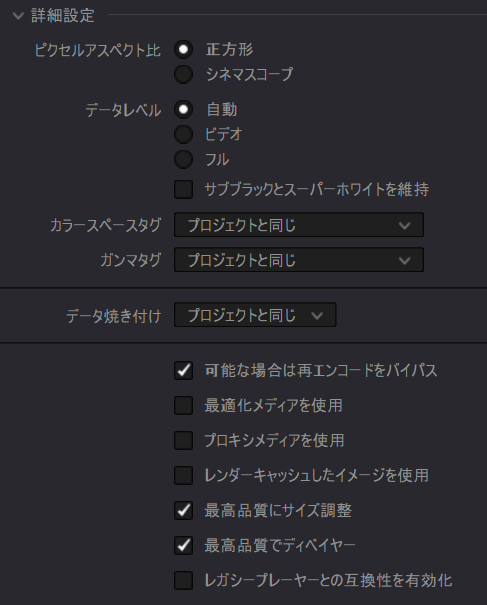487x605 pixels.
Task: Toggle 最高品質にサイズ調整 checkbox
Action: [x=183, y=510]
